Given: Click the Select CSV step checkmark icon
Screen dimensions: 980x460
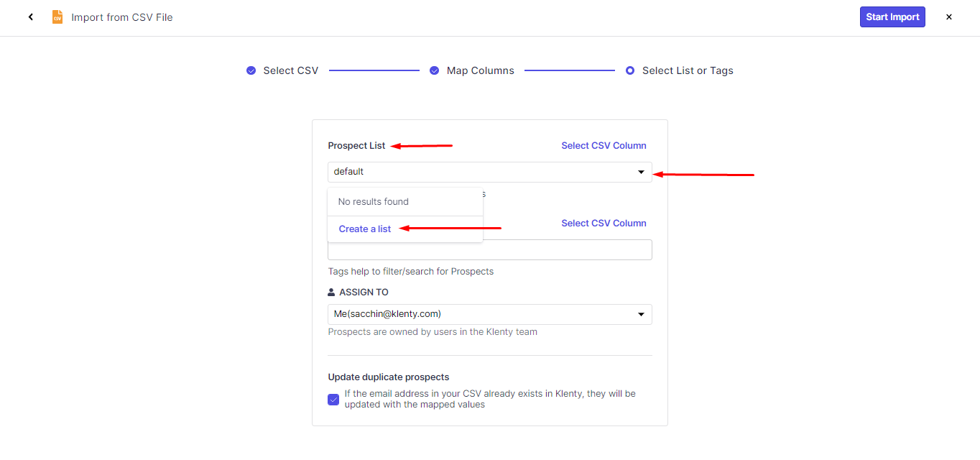Looking at the screenshot, I should [251, 70].
